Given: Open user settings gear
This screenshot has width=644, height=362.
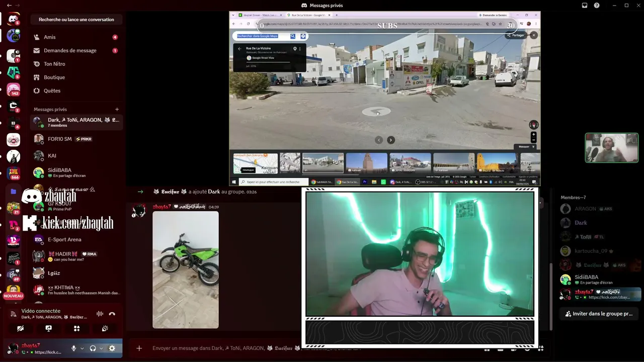Looking at the screenshot, I should [112, 348].
